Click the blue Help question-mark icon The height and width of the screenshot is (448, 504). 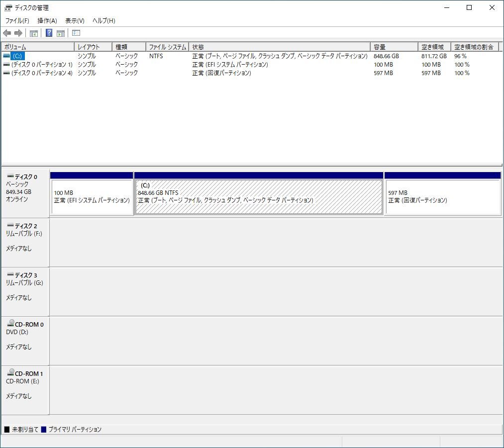[x=49, y=33]
